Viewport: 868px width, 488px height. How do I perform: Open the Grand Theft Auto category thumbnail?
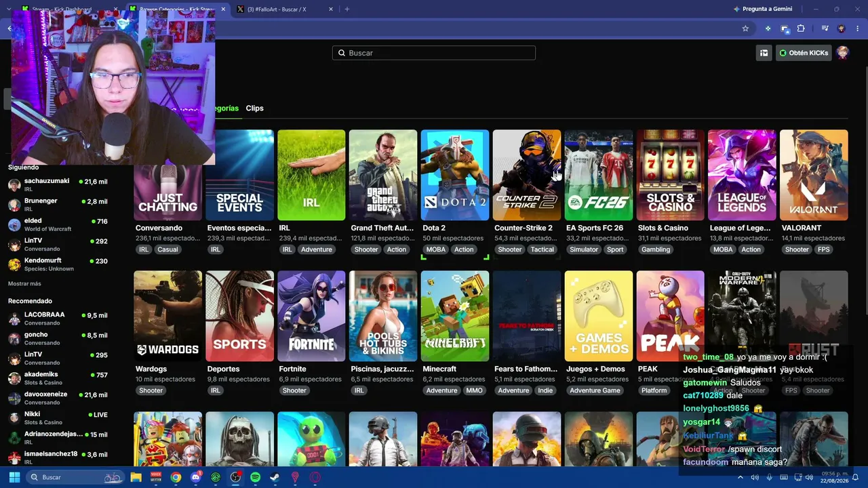point(383,175)
